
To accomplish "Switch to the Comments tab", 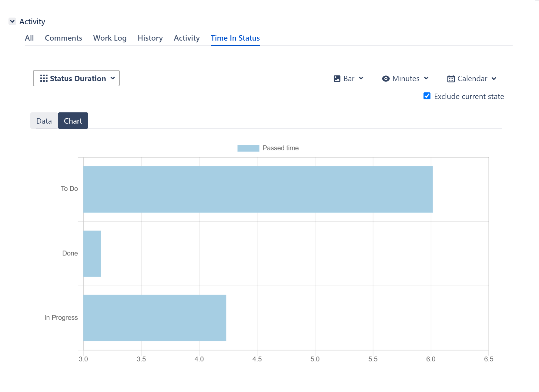I will click(63, 38).
